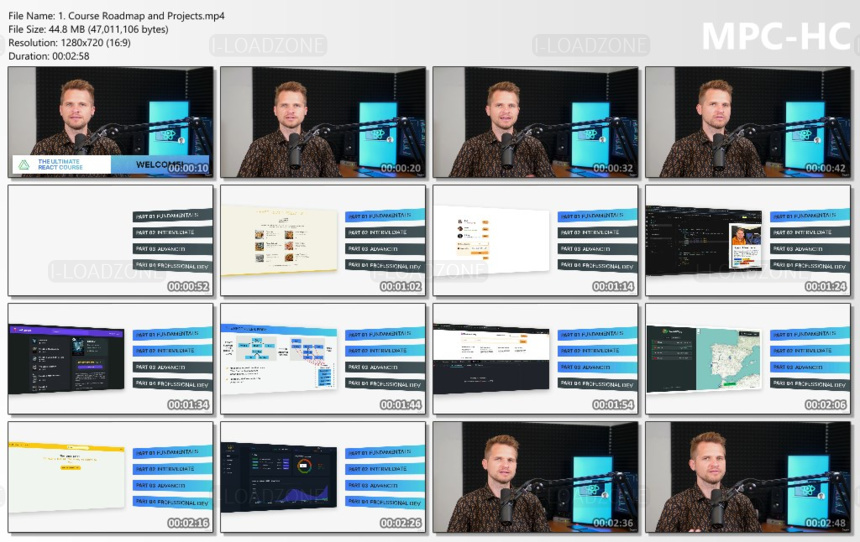This screenshot has width=860, height=542.
Task: Choose the frame stamped 00:01:54
Action: (535, 359)
